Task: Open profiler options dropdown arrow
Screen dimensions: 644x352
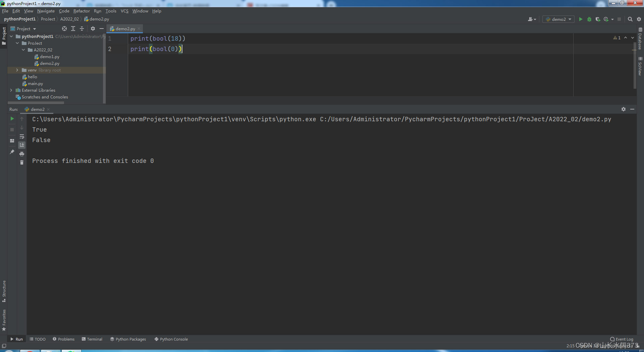Action: (x=612, y=19)
